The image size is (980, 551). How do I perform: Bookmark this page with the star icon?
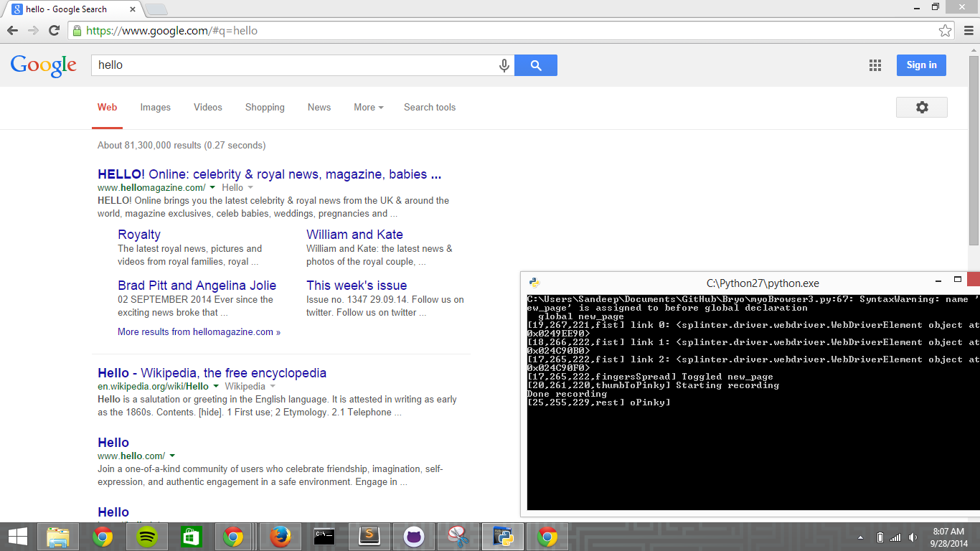[x=946, y=31]
